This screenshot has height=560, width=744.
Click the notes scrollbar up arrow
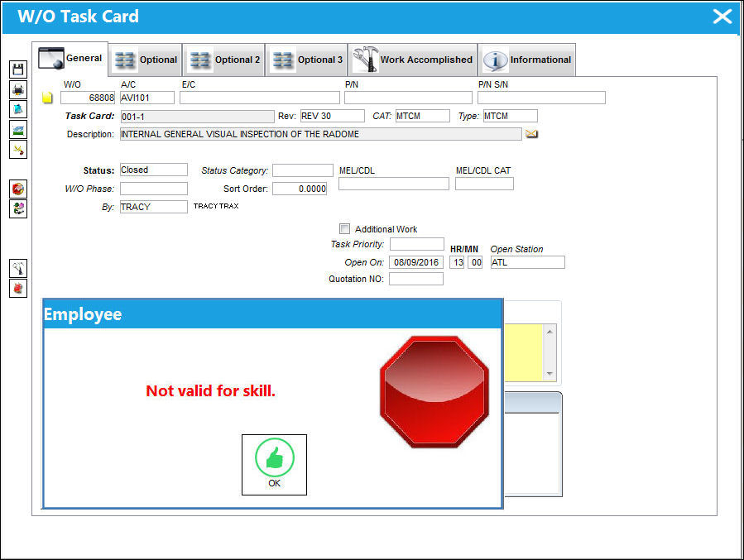click(550, 332)
